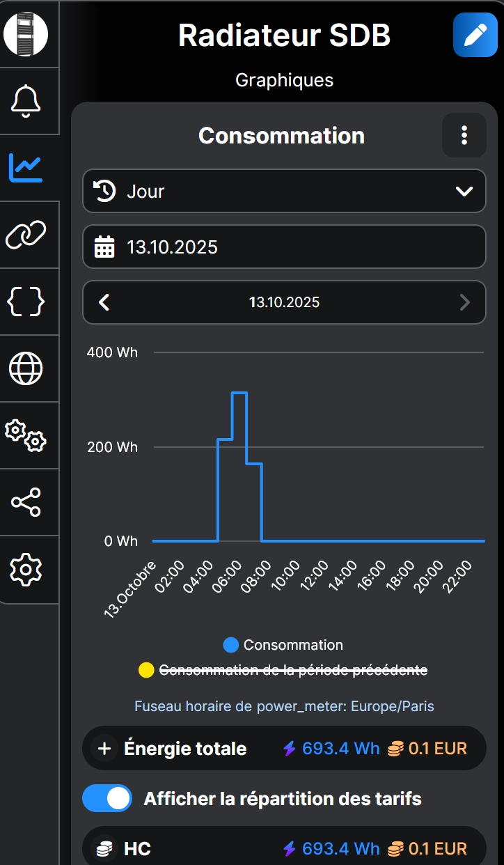Click the 13.10.2025 date picker field

(x=284, y=247)
